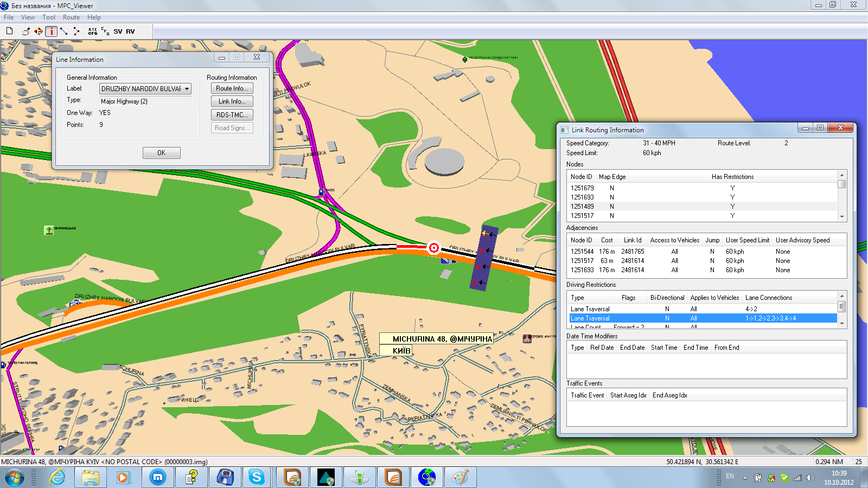The height and width of the screenshot is (488, 868).
Task: Click the RDS-TMC... button
Action: tap(232, 115)
